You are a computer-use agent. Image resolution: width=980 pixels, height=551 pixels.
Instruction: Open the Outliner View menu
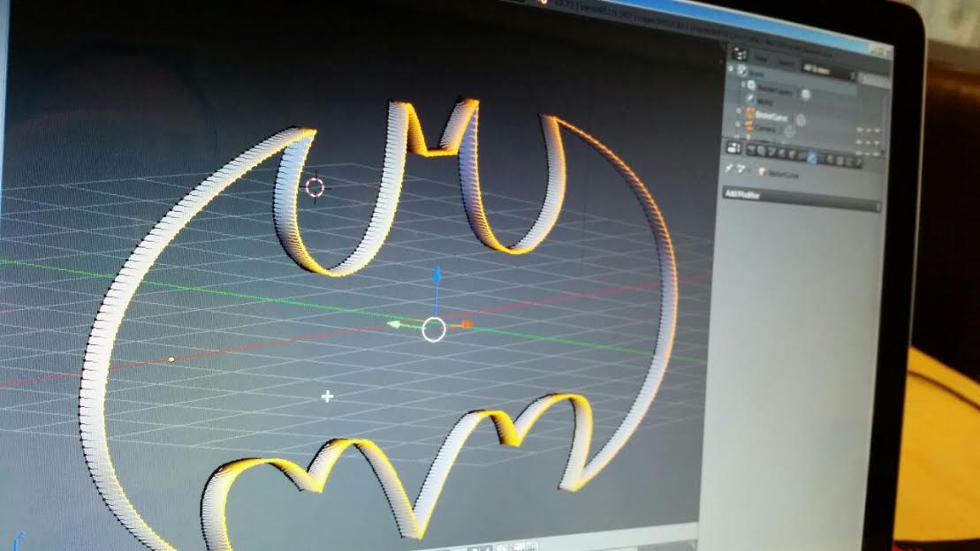tap(761, 59)
